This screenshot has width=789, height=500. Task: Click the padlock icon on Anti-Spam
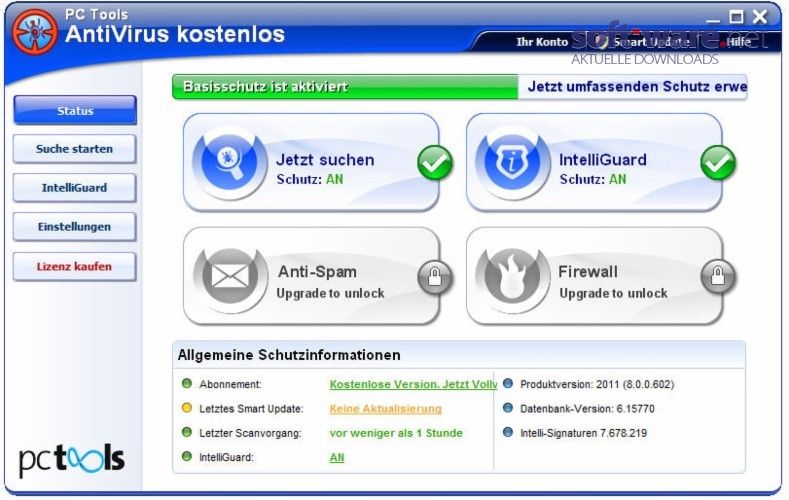435,277
